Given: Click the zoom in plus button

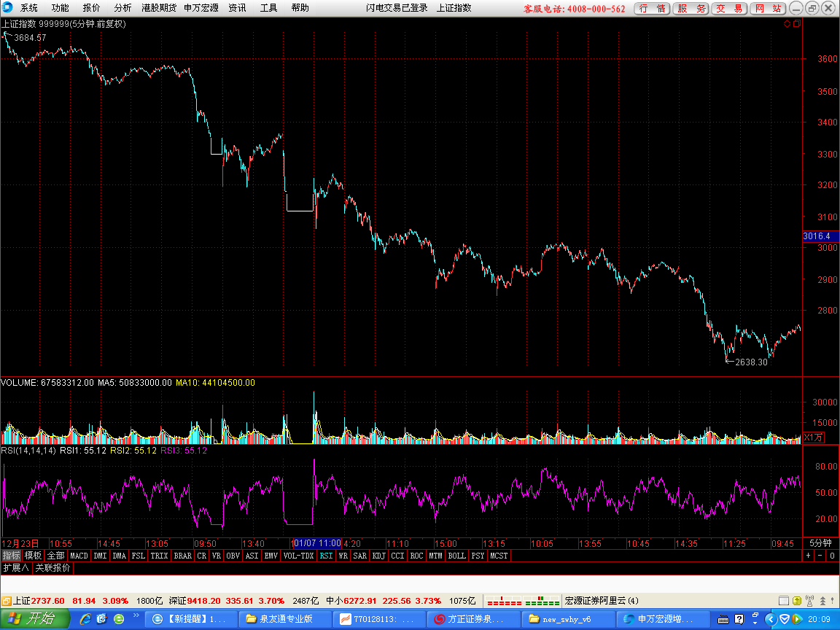Looking at the screenshot, I should point(809,556).
